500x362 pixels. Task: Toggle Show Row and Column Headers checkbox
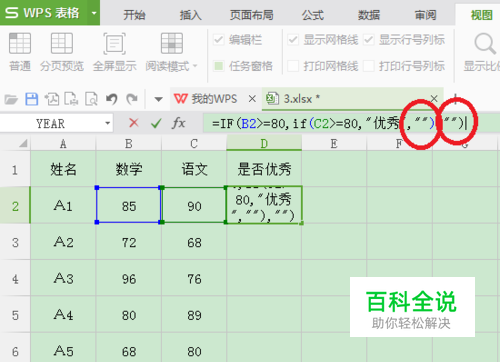(x=369, y=40)
